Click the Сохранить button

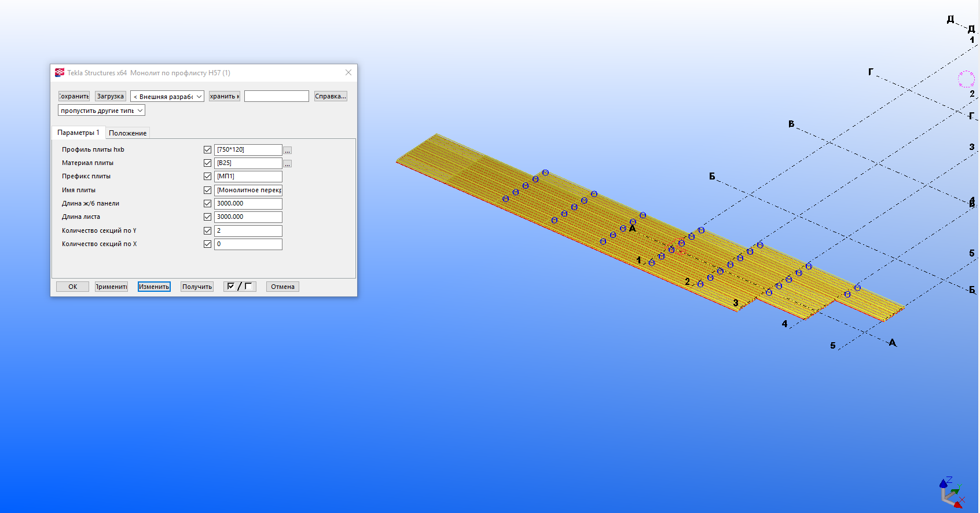pyautogui.click(x=74, y=96)
